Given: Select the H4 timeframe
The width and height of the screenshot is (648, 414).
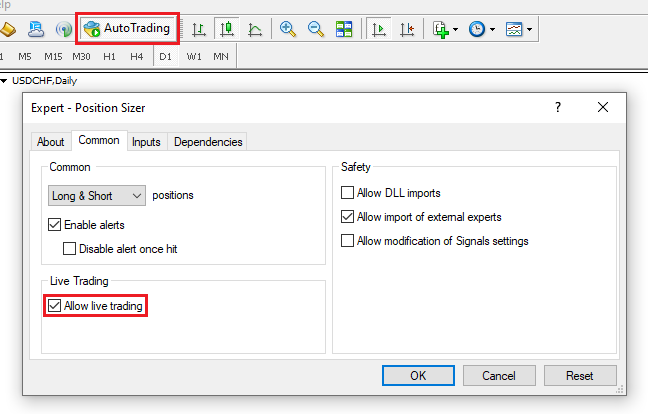Looking at the screenshot, I should 136,56.
